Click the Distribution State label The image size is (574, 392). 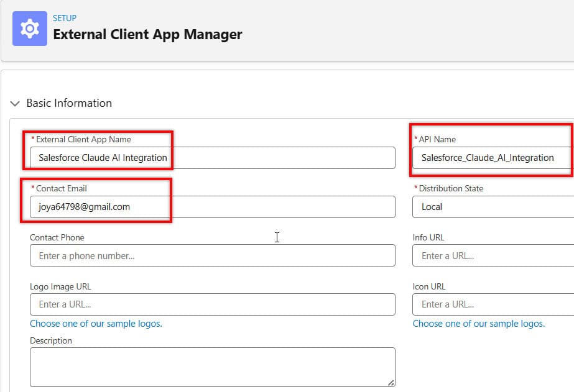(x=451, y=188)
